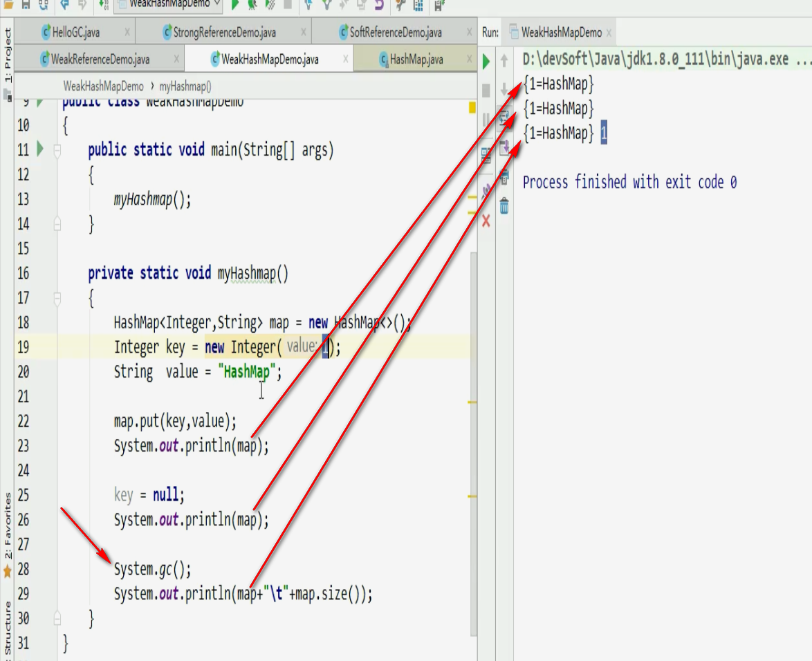Click the Restore Layout icon in Run panel

(486, 156)
